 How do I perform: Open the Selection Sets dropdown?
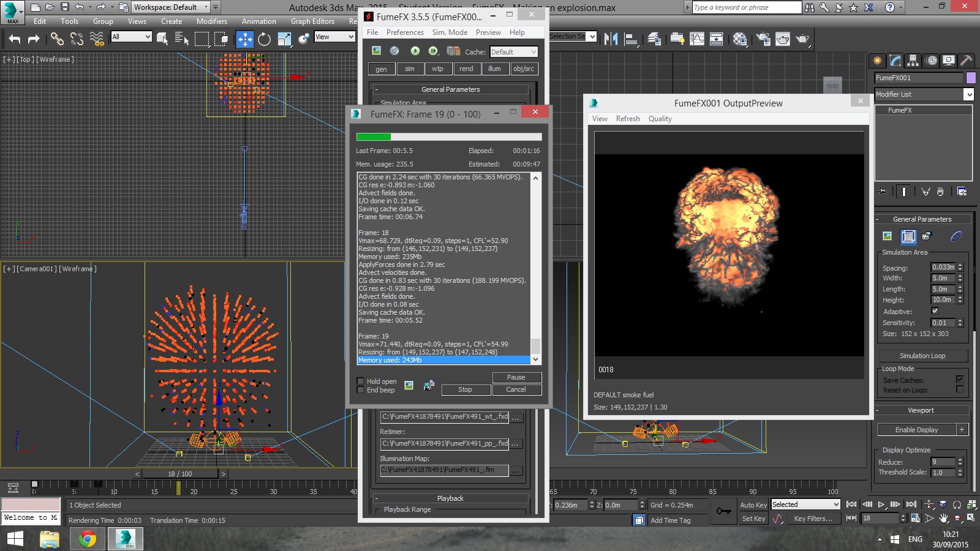coord(573,37)
